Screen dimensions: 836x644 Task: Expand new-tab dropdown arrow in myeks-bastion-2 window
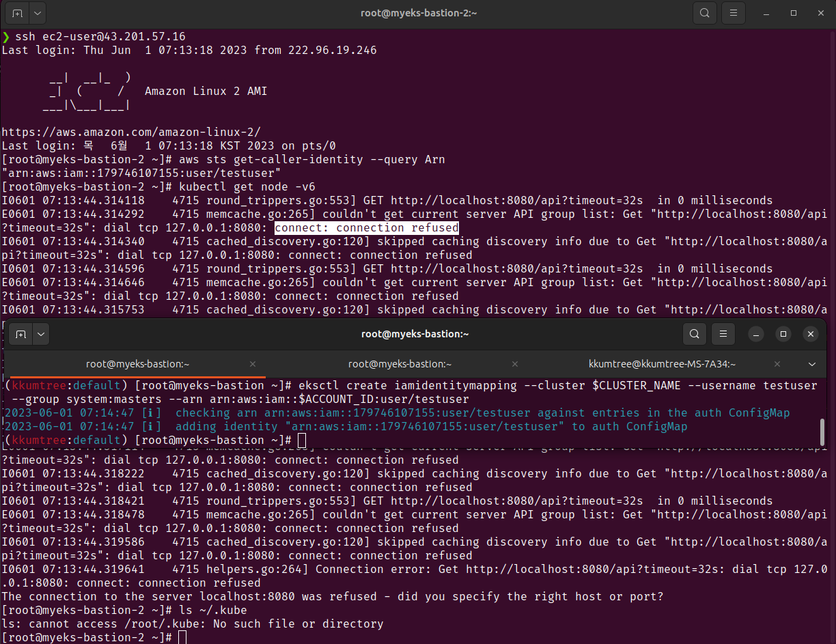(x=36, y=13)
